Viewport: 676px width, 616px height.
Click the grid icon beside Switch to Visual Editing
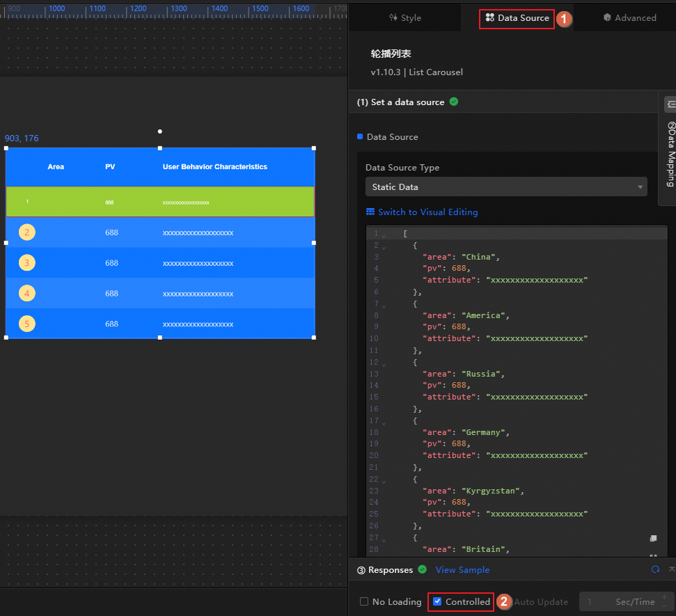tap(370, 212)
